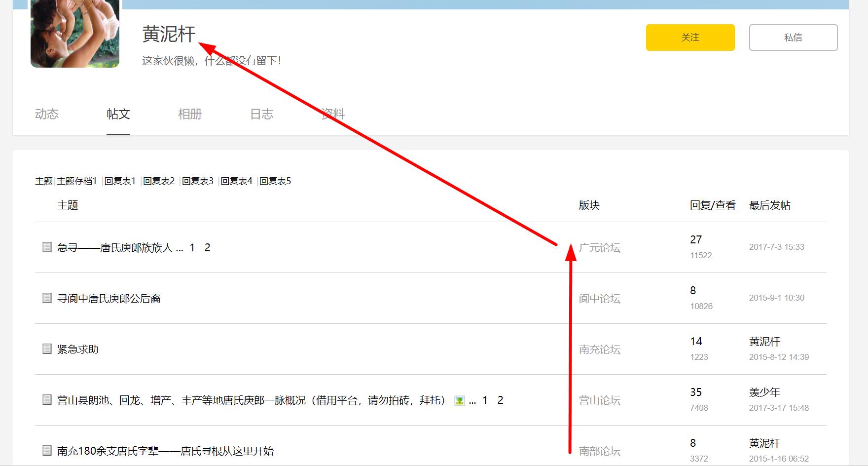The width and height of the screenshot is (868, 467).
Task: Open the 营山论坛 board link
Action: point(599,400)
